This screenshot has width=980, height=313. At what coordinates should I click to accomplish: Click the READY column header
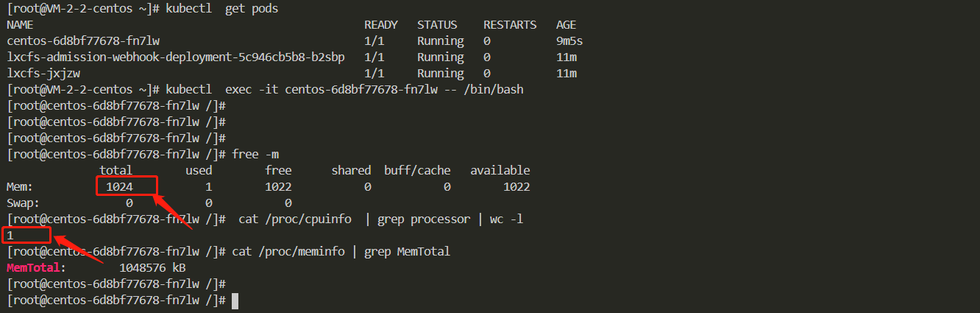[381, 25]
